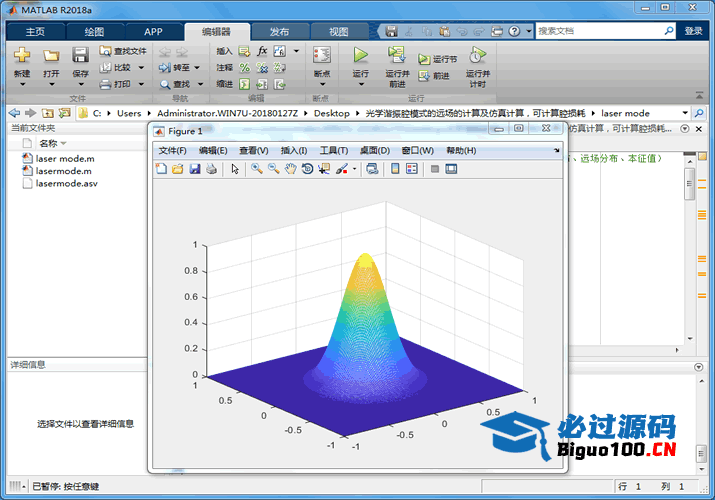Click Run and Advance (运行并前进) icon
The height and width of the screenshot is (500, 715).
[397, 55]
